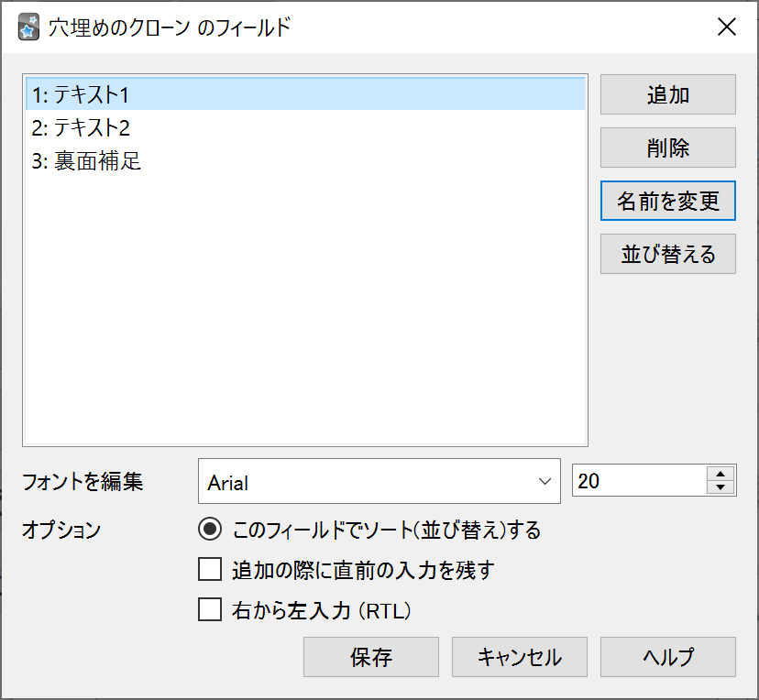Click the Anki star icon in title bar
759x700 pixels.
[x=28, y=27]
